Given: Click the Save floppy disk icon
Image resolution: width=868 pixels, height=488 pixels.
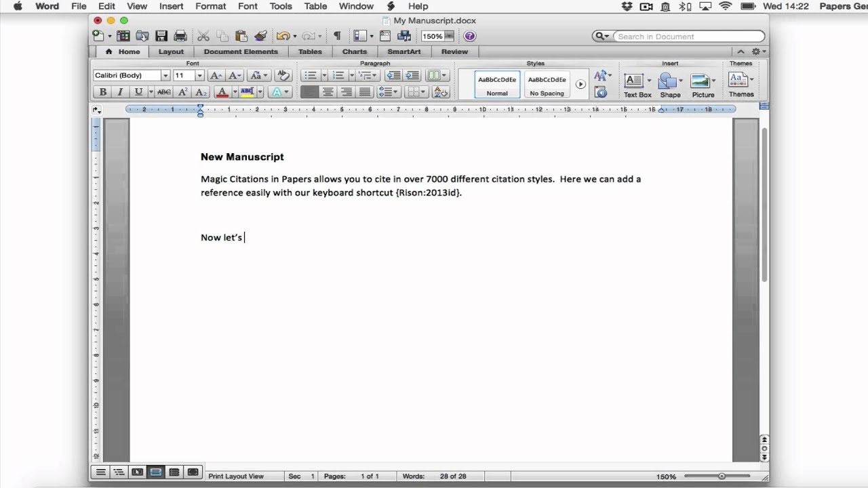Looking at the screenshot, I should tap(161, 36).
